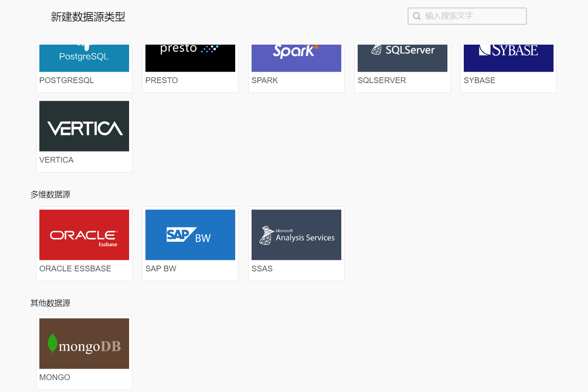Click the 多维数据源 section heading

coord(50,194)
